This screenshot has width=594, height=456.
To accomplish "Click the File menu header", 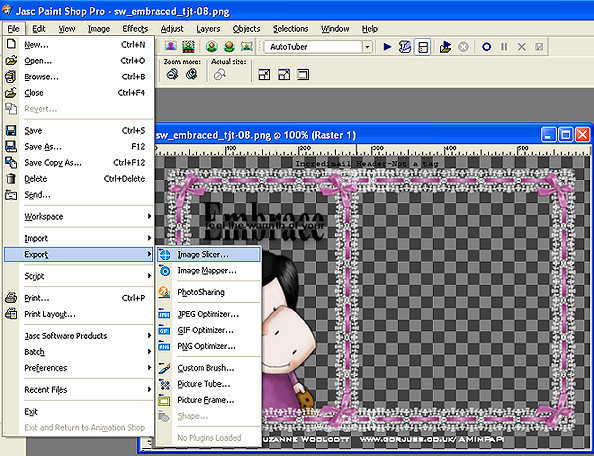I will (14, 29).
